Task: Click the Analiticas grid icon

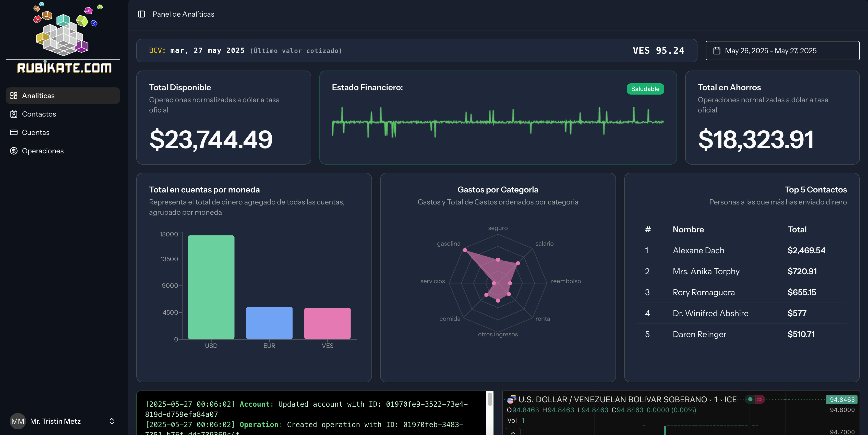Action: pyautogui.click(x=14, y=96)
